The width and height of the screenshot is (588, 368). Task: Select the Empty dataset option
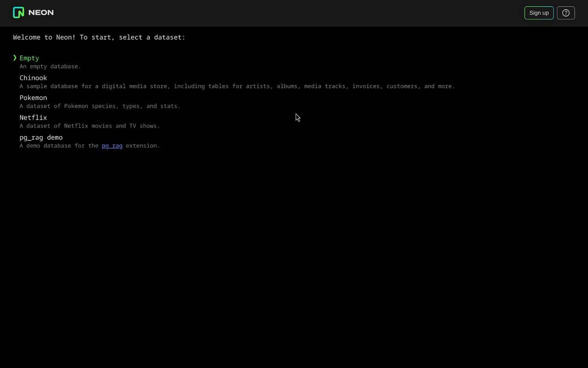tap(29, 58)
